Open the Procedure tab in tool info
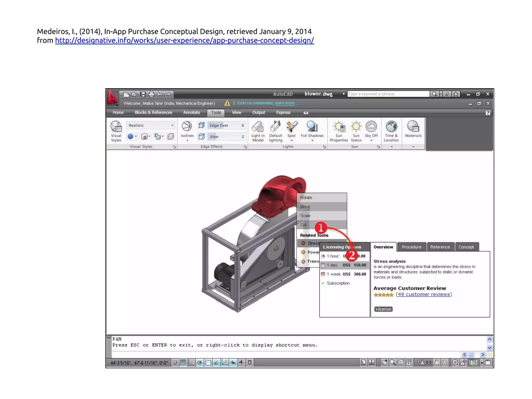Image resolution: width=532 pixels, height=399 pixels. pos(411,247)
